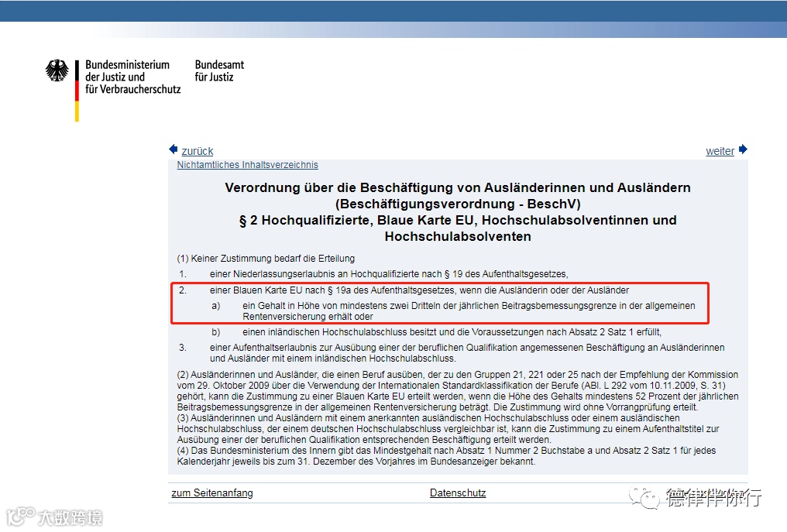Click the German federal eagle logo
The height and width of the screenshot is (532, 787).
tap(57, 70)
